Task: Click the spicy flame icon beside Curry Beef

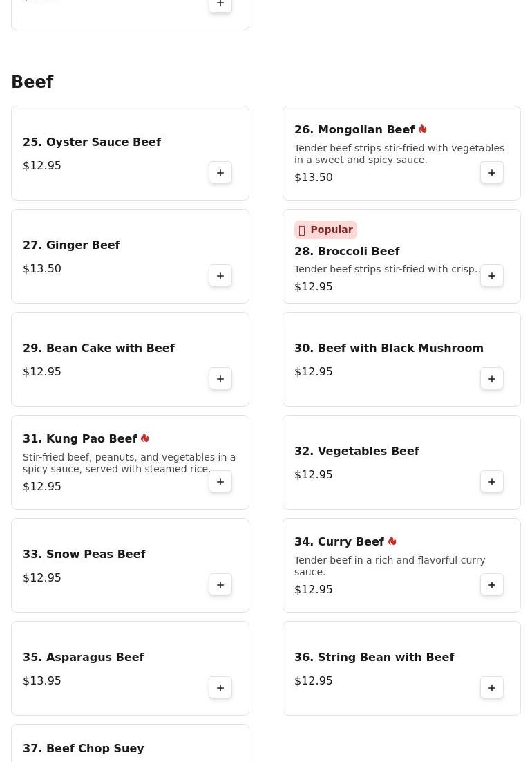Action: [x=392, y=541]
